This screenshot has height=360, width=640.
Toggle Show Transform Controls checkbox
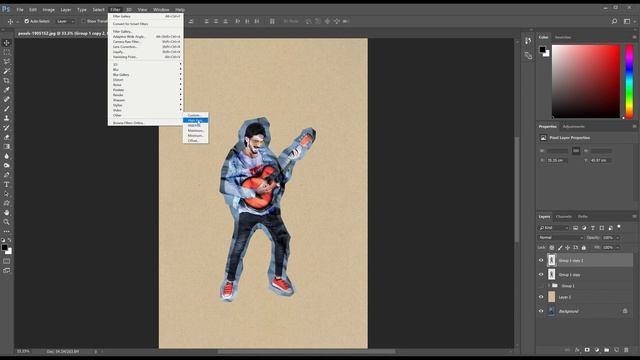83,21
